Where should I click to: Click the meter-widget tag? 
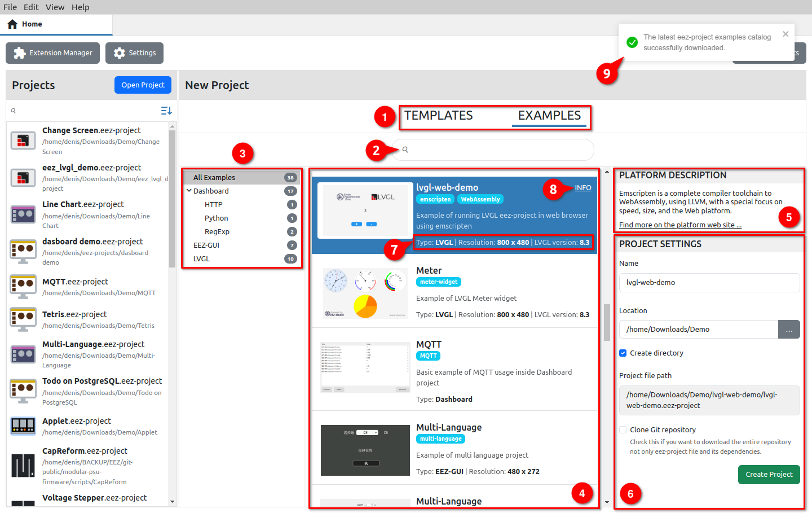(439, 282)
